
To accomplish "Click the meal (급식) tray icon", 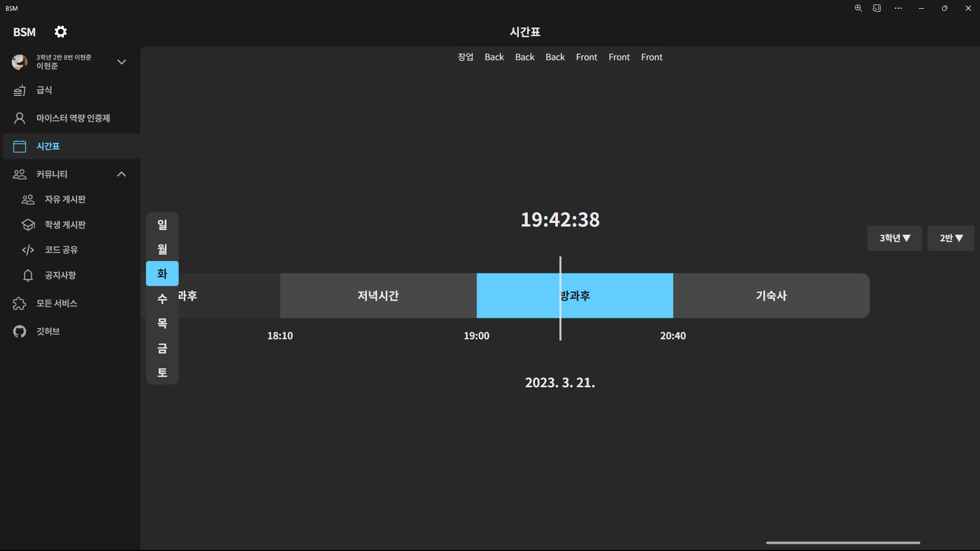I will click(19, 90).
